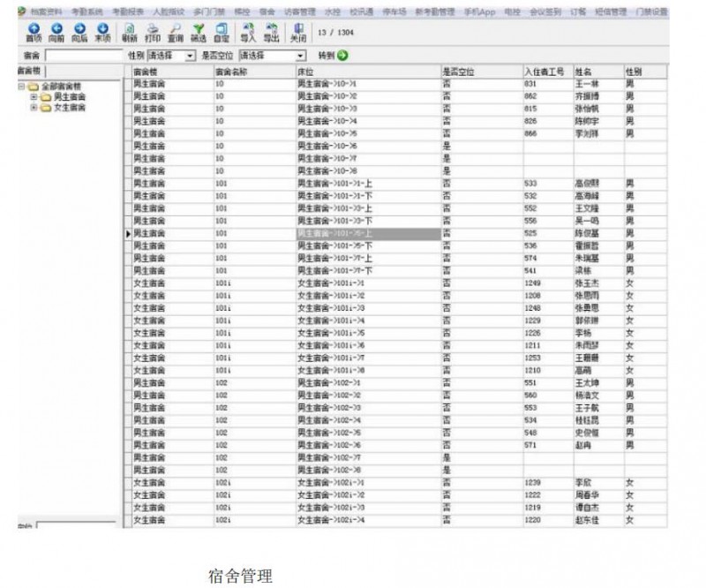Image resolution: width=706 pixels, height=588 pixels.
Task: Collapse the 全部宿舍楼 root tree node
Action: pos(21,87)
